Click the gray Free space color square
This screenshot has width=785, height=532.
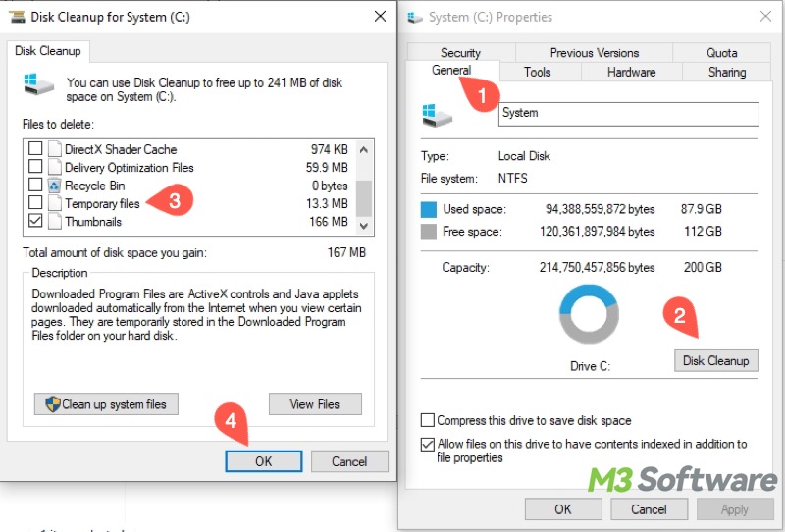tap(429, 232)
